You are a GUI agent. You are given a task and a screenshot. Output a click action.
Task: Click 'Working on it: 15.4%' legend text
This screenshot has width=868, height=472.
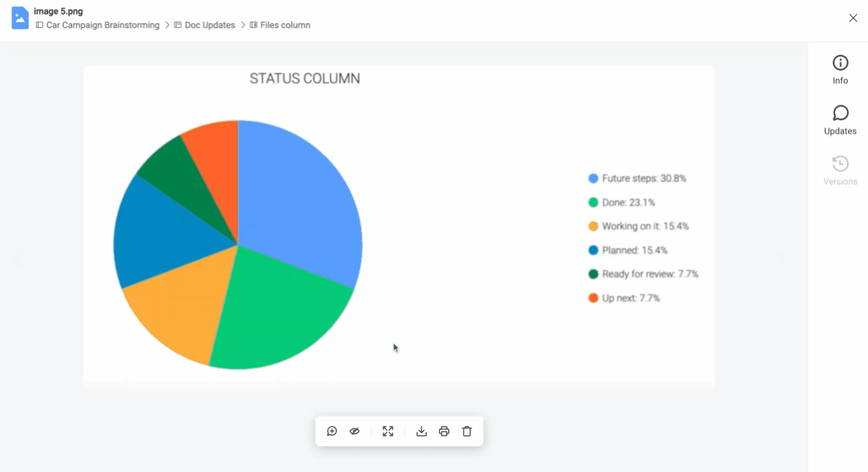[x=645, y=227]
